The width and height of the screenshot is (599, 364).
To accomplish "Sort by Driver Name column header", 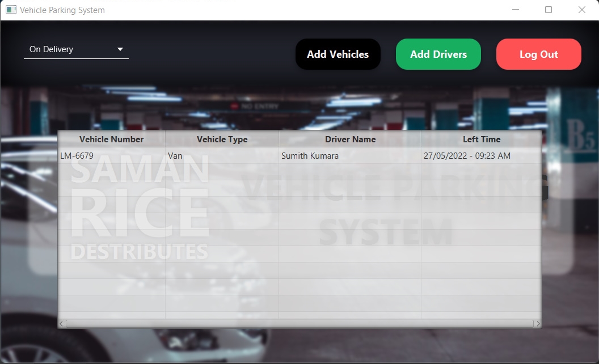I will [x=350, y=139].
